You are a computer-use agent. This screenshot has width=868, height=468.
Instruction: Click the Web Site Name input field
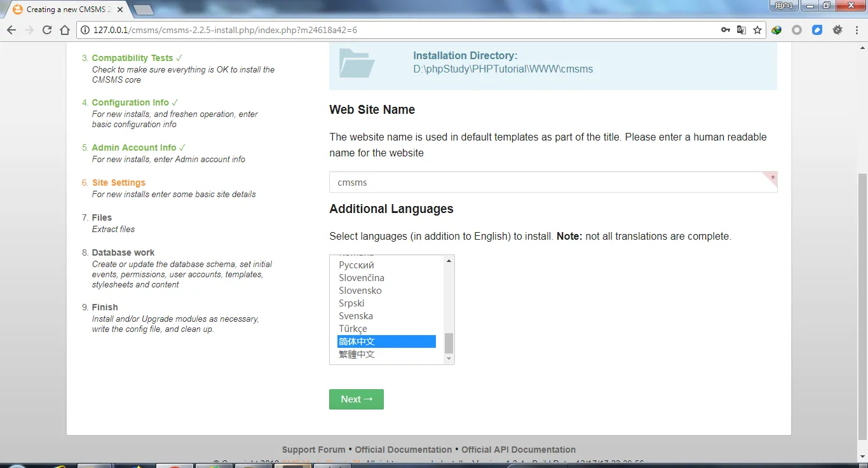(546, 182)
